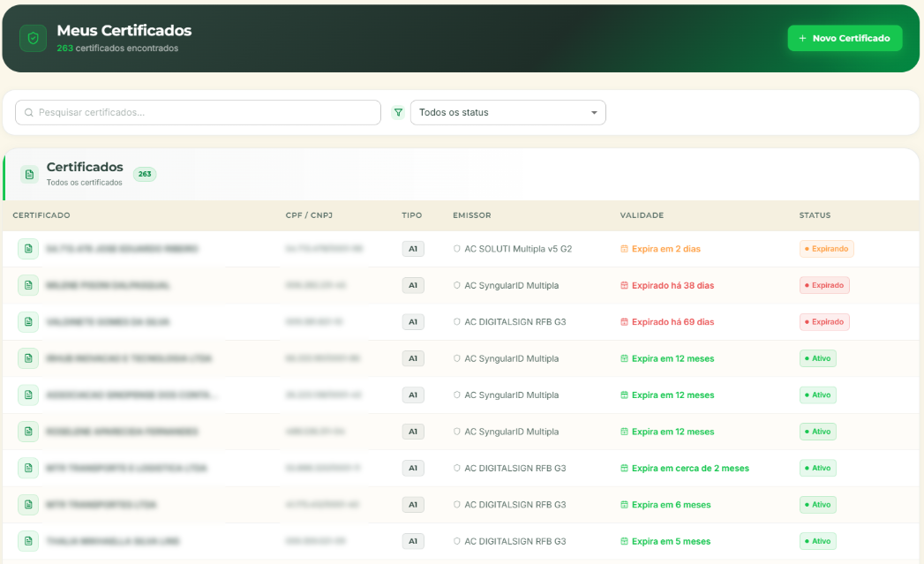Click AC DIGITALSIGN RFB G3 in the 6 meses row
This screenshot has width=924, height=564.
coord(515,505)
